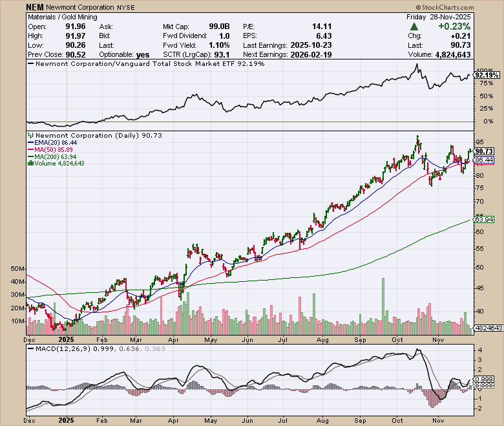The height and width of the screenshot is (426, 504).
Task: Click the Friday 28-Nov-2025 date
Action: tap(439, 17)
